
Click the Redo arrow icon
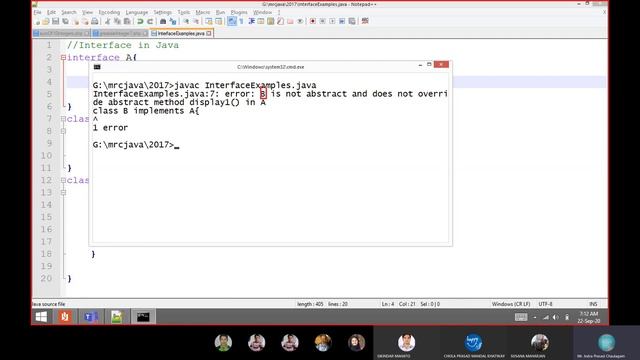[x=150, y=21]
